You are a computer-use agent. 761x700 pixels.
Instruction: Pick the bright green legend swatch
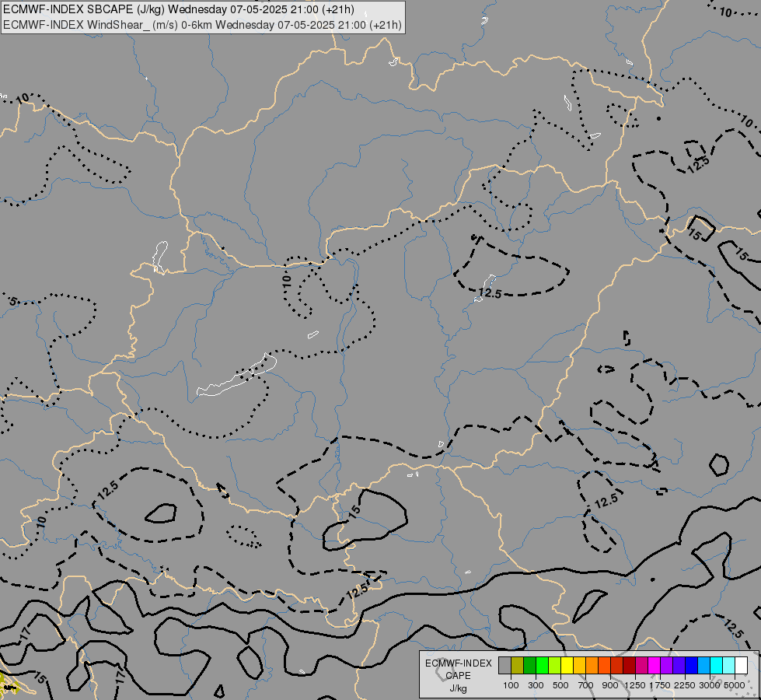coord(542,665)
